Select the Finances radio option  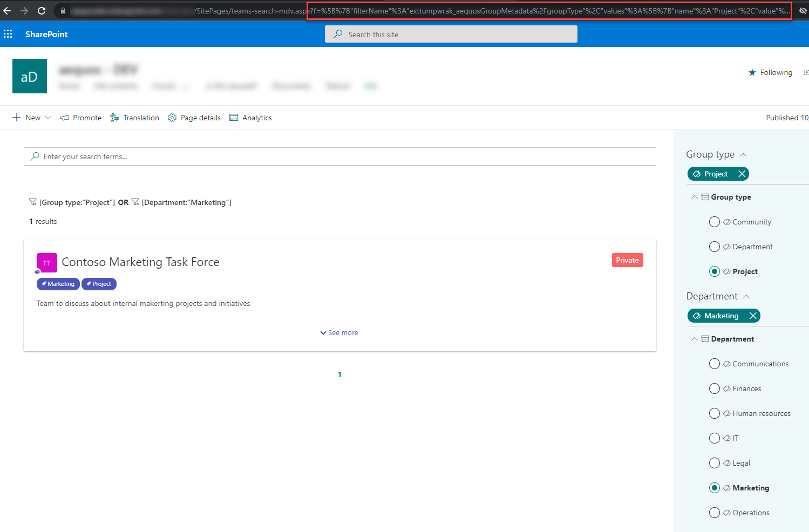[x=715, y=388]
